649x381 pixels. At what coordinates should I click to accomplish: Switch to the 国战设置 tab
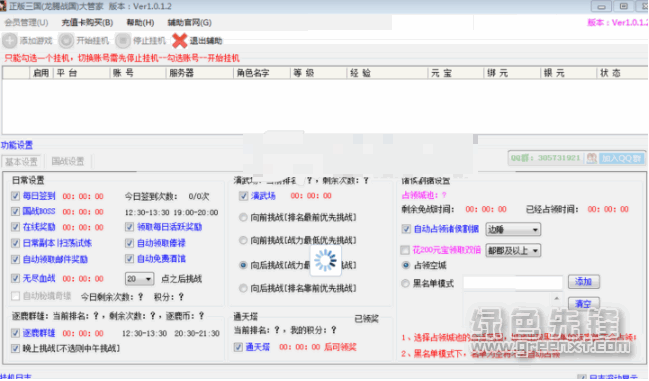pyautogui.click(x=67, y=161)
